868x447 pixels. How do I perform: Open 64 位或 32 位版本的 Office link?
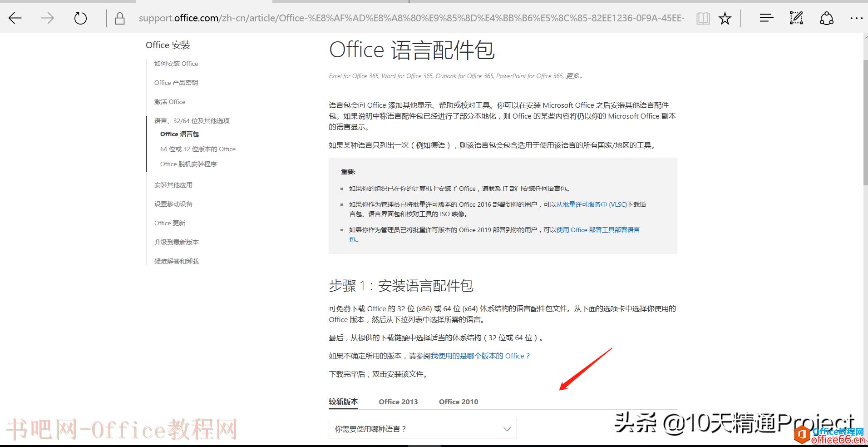[198, 149]
